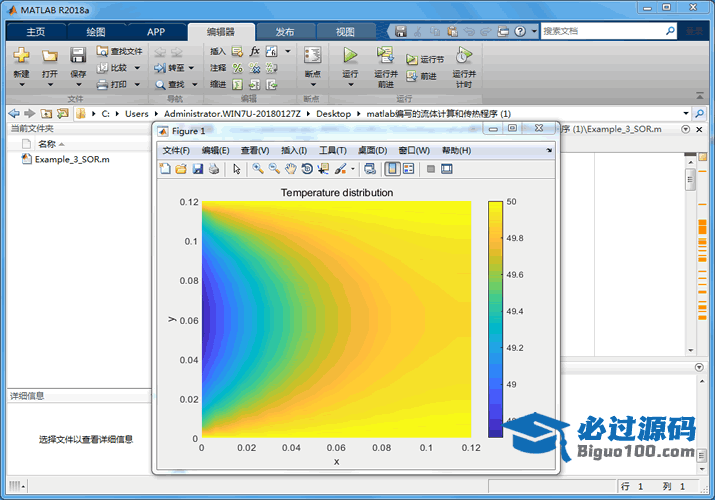The width and height of the screenshot is (715, 500).
Task: Open the 比较 (Compare) dropdown arrow
Action: coord(137,68)
